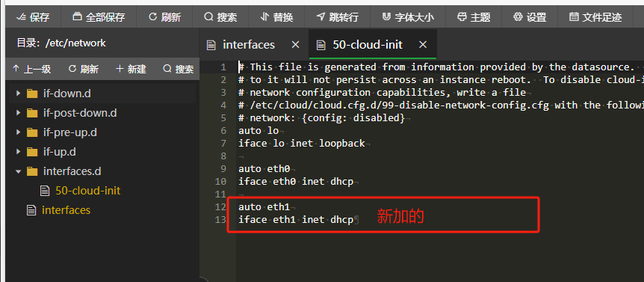
Task: Select the if-up.d folder name
Action: (x=60, y=152)
